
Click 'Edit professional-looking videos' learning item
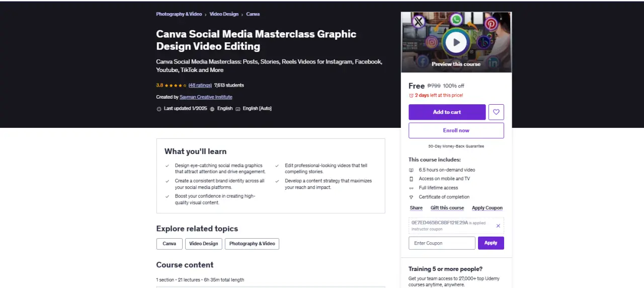[326, 169]
